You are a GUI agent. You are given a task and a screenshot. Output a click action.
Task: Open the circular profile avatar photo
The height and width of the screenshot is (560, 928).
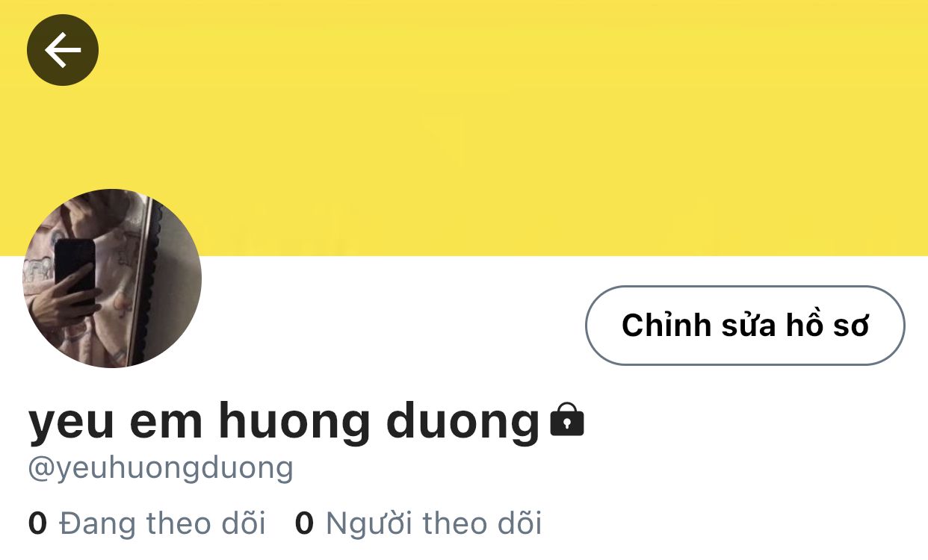112,278
